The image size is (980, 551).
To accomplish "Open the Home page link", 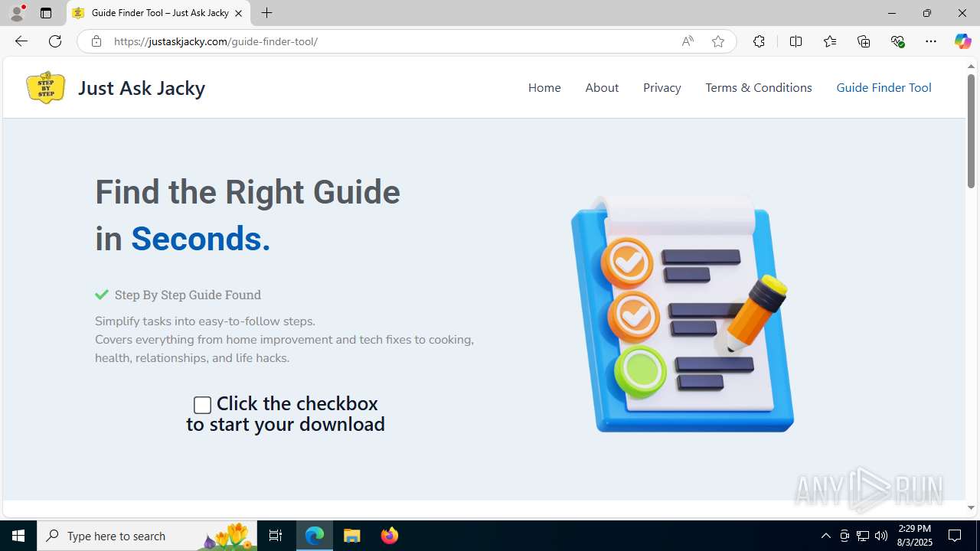I will point(544,87).
